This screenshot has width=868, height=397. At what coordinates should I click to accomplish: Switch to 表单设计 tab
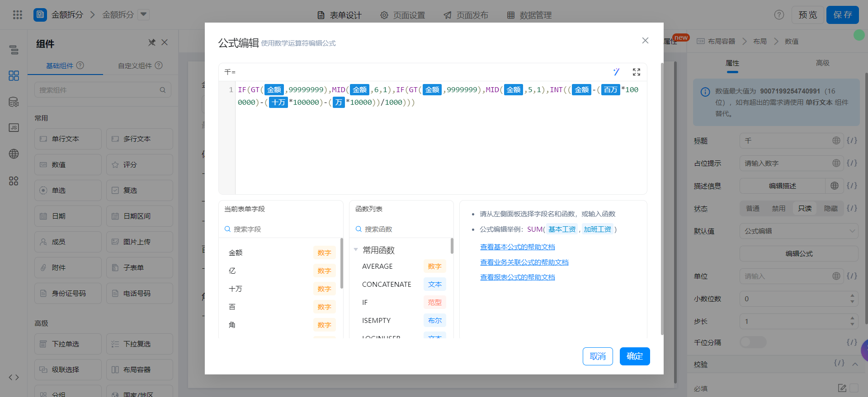339,15
